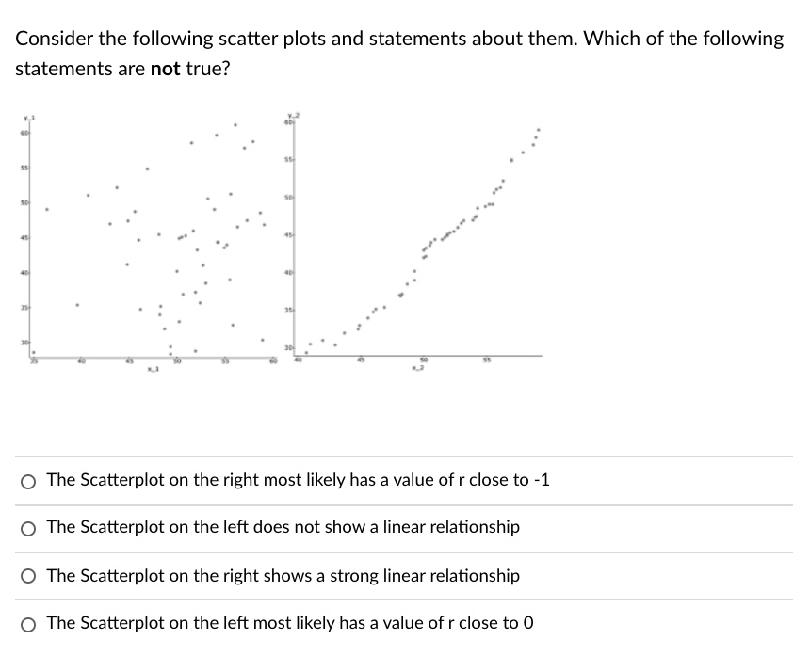Viewport: 810px width, 672px height.
Task: Select the radio button for 'r close to 0' statement
Action: coord(28,623)
